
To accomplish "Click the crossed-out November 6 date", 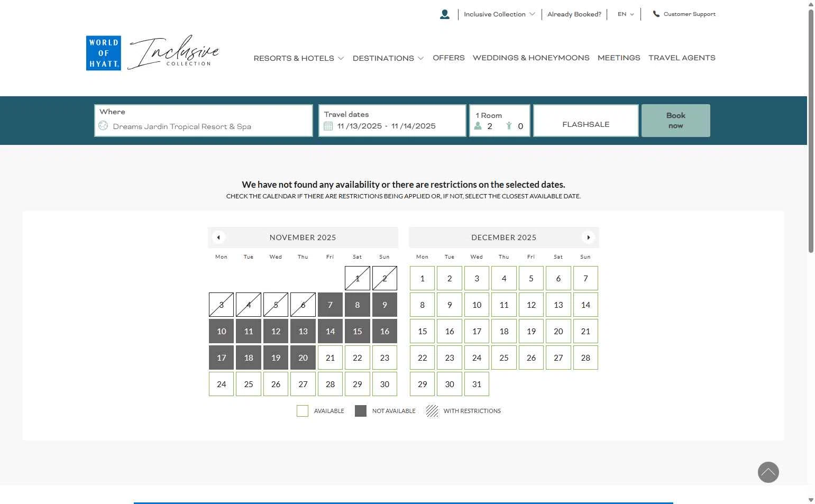I will tap(303, 305).
